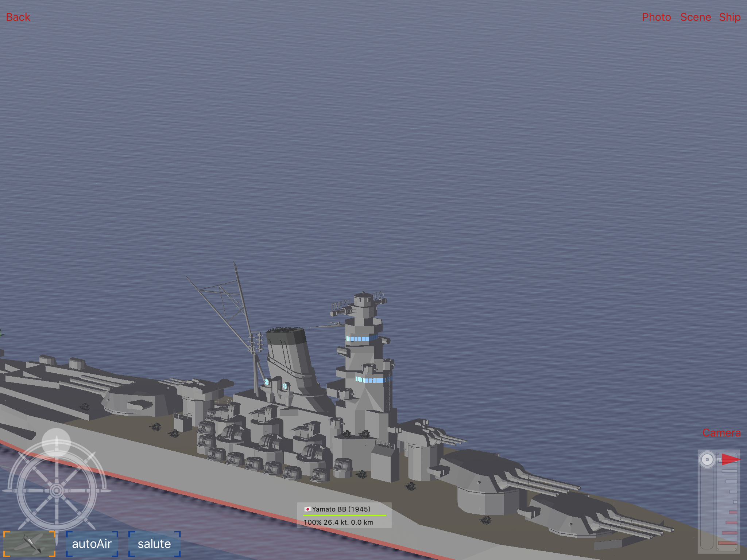Click the Japanese flag icon in ship label

tap(307, 509)
